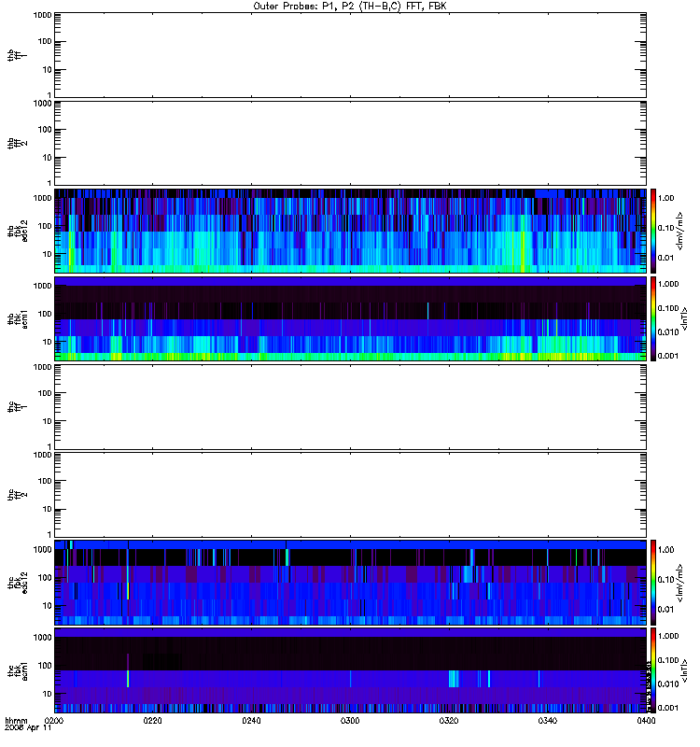Click the <|nT|> label beside thb scm1 colorbar
Screen dimensions: 700x747
685,319
